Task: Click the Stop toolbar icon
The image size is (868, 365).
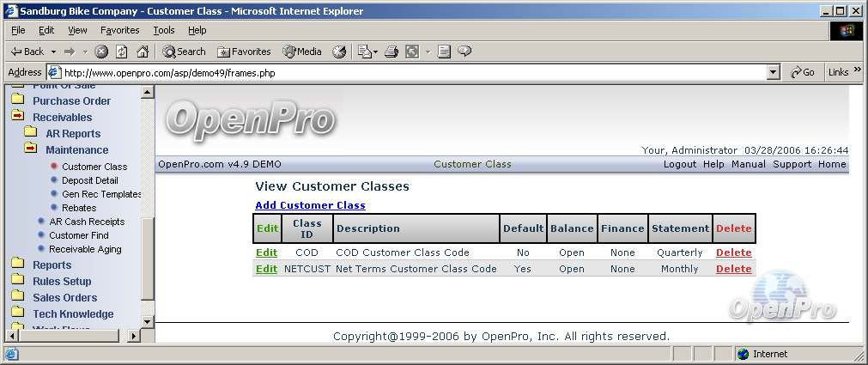Action: click(x=101, y=52)
